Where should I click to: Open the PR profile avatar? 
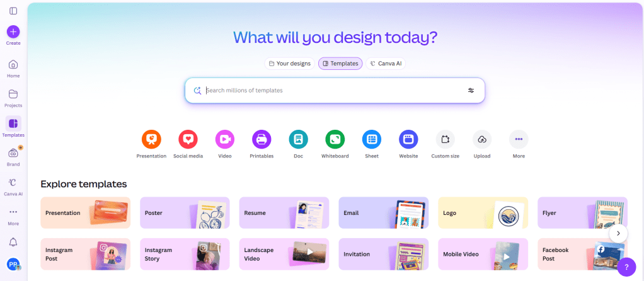coord(13,264)
